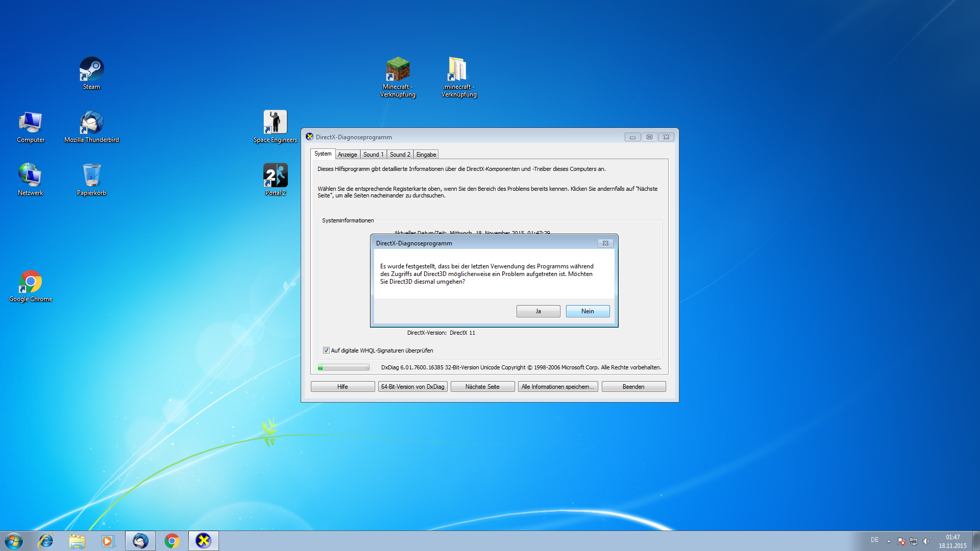This screenshot has height=551, width=980.
Task: Select the Papierkorb recycle bin icon
Action: 91,180
